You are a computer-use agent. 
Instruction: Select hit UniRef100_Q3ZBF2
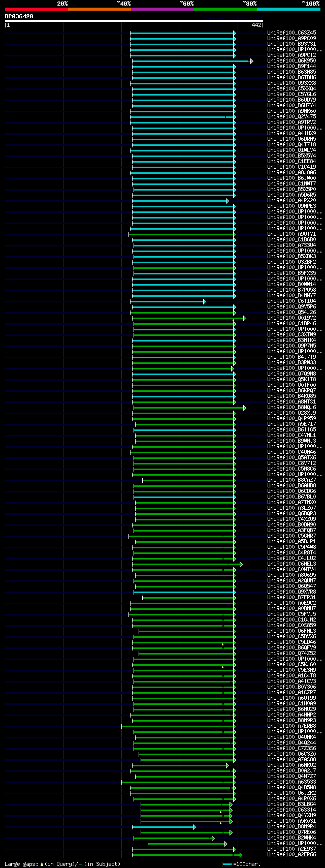coord(291,262)
